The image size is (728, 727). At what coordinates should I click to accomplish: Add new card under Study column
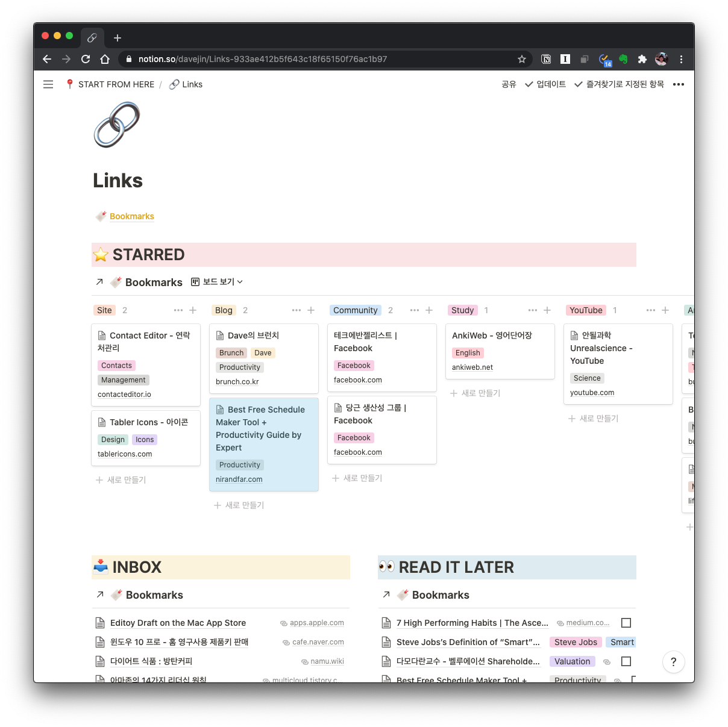(475, 393)
